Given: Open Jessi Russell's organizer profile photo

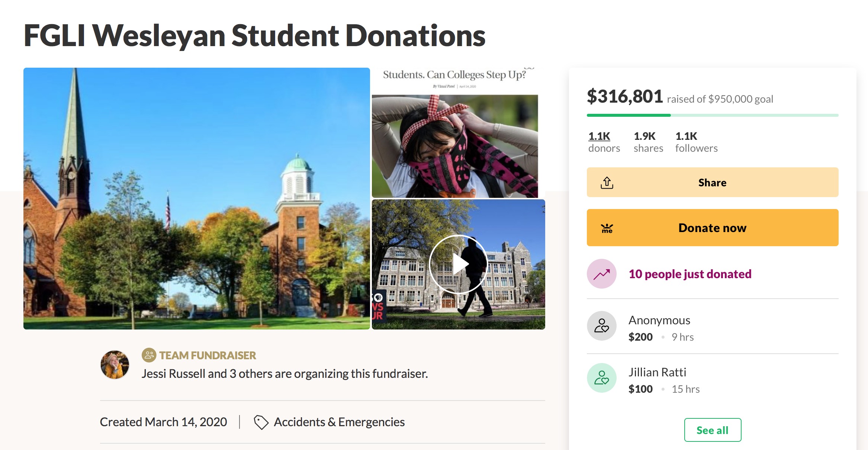Looking at the screenshot, I should (115, 364).
